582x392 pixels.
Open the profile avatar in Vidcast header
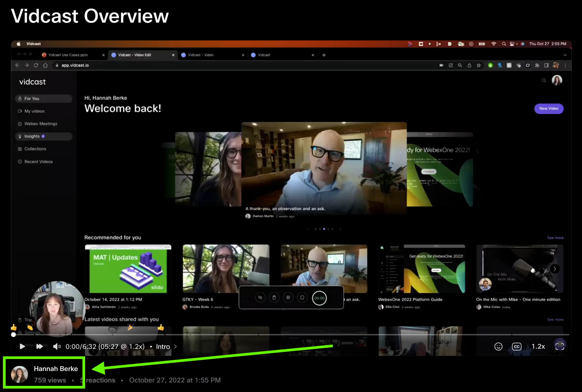coord(557,80)
